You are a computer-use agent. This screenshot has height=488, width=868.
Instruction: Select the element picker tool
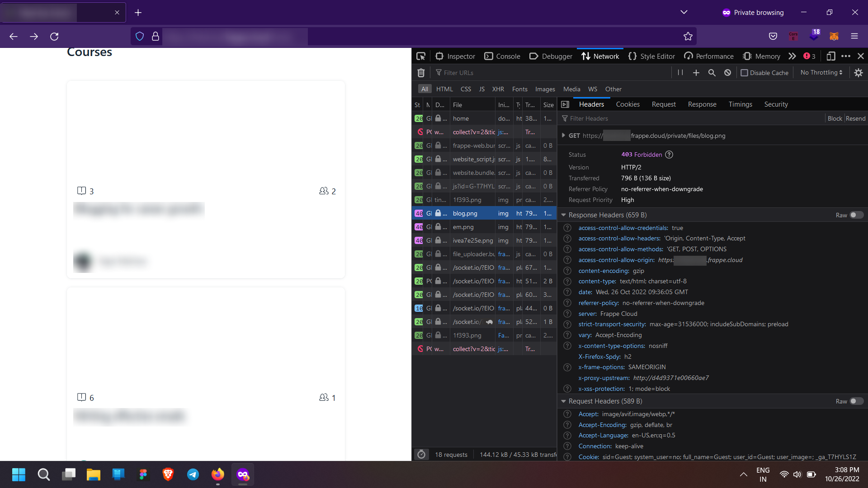tap(420, 56)
